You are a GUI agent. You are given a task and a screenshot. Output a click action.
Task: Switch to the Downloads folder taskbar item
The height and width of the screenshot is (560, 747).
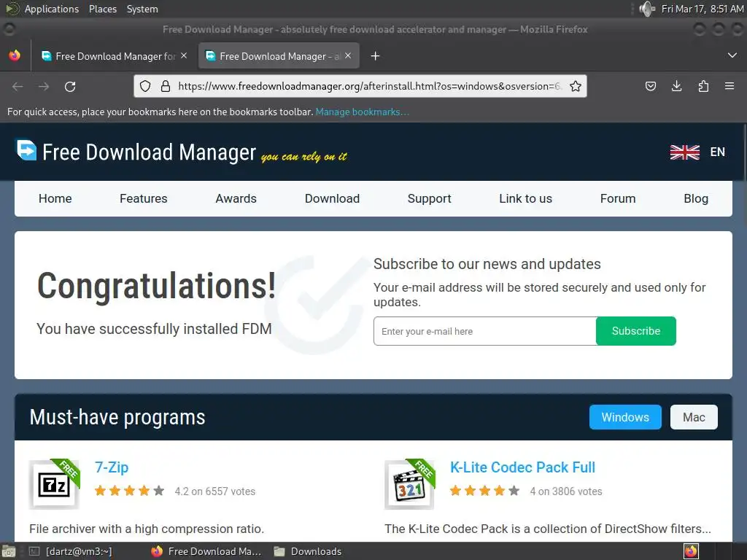point(309,551)
